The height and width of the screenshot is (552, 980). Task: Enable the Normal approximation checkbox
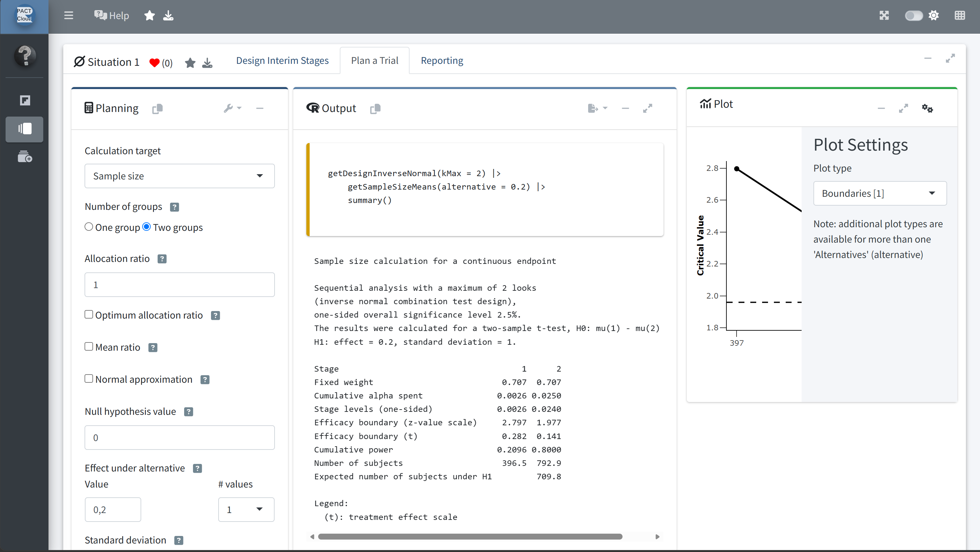pos(89,379)
